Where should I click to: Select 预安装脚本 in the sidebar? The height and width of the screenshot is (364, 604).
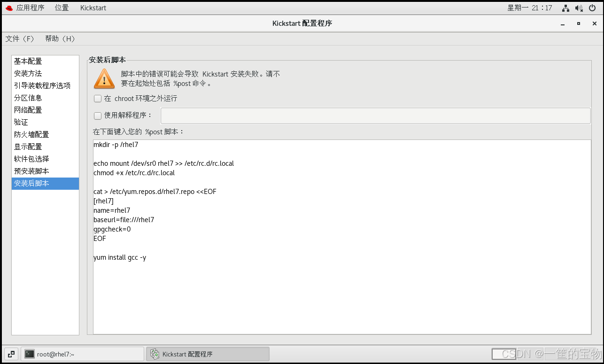(x=45, y=171)
